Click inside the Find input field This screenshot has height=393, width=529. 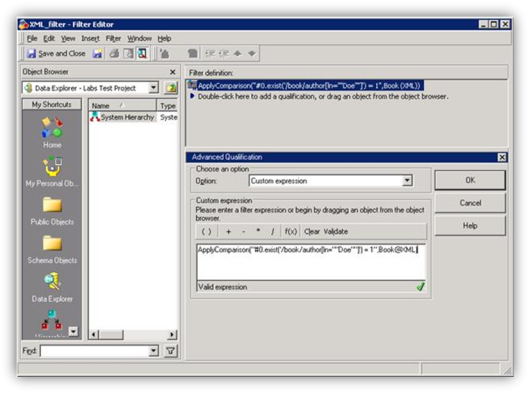94,351
